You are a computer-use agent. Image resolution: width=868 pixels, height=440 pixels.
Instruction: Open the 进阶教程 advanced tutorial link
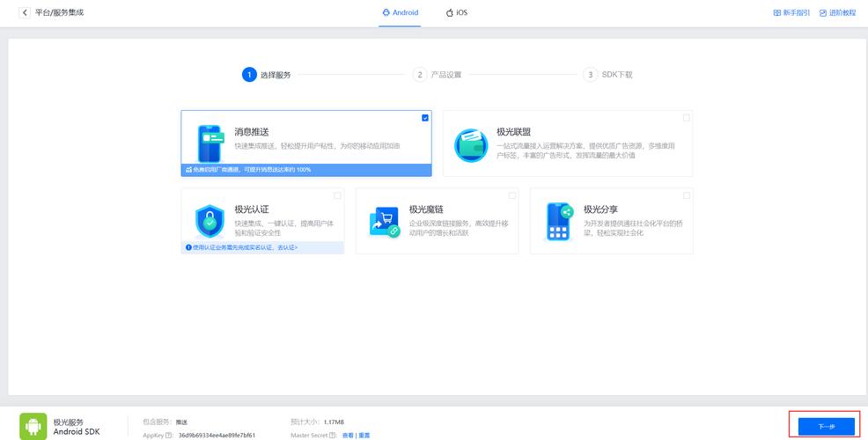[x=837, y=12]
